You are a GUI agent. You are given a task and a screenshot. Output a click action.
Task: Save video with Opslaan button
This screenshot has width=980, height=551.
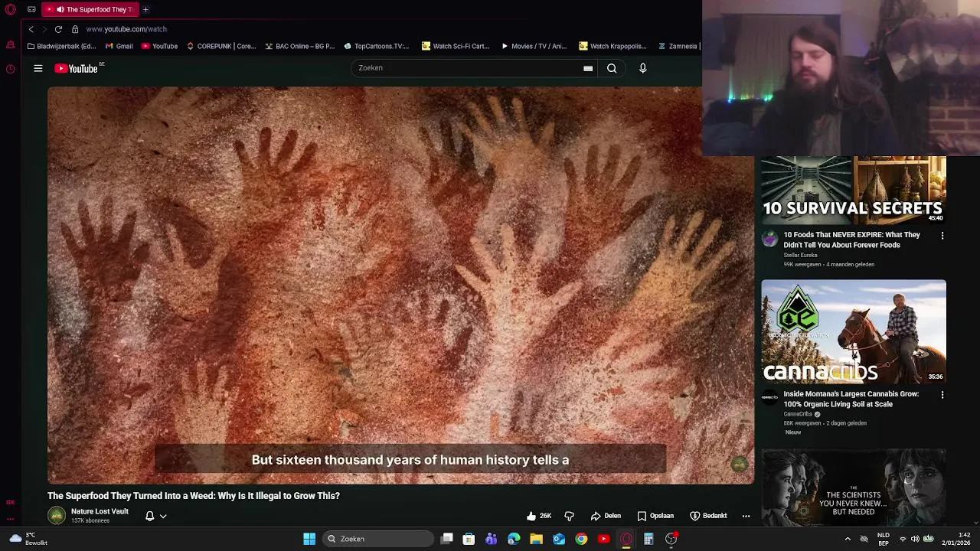point(655,516)
